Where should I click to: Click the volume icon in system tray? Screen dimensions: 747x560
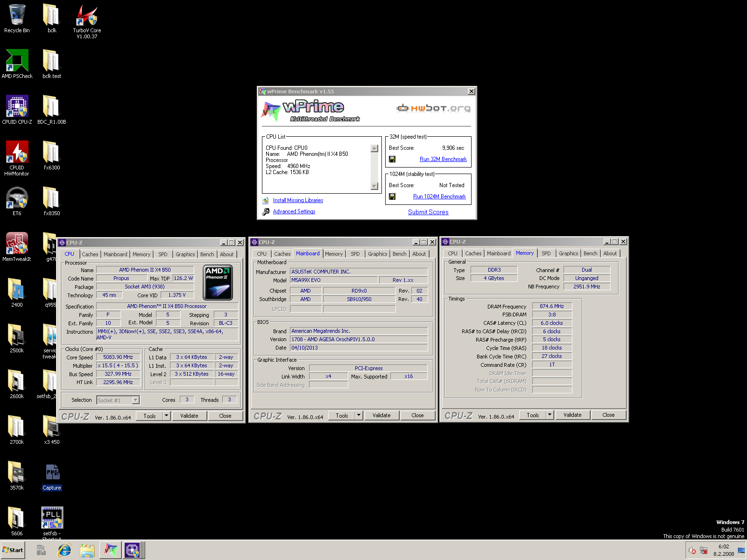[x=692, y=551]
